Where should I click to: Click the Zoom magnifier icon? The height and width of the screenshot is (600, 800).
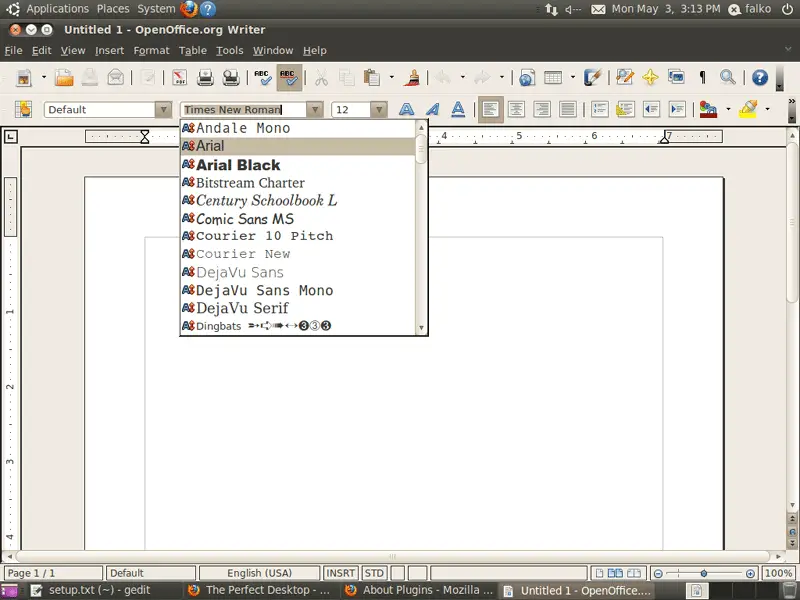tap(728, 78)
